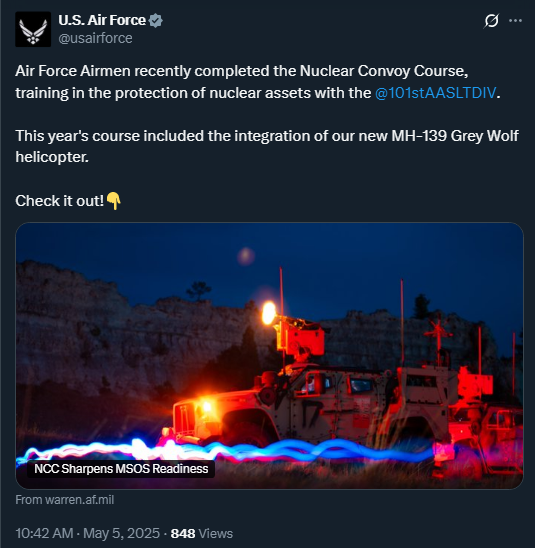The image size is (535, 548).
Task: Click the 10:42 AM timestamp
Action: click(44, 533)
